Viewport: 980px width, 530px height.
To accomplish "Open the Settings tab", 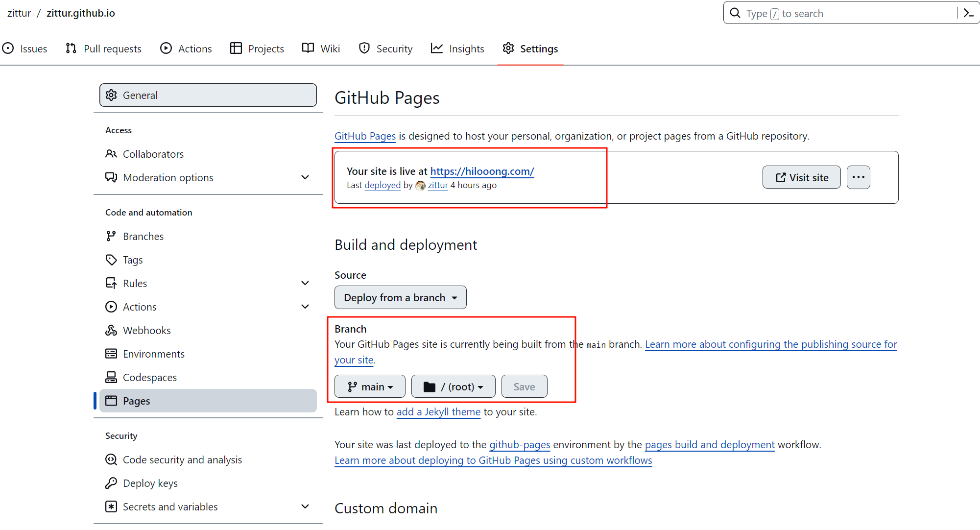I will 530,48.
